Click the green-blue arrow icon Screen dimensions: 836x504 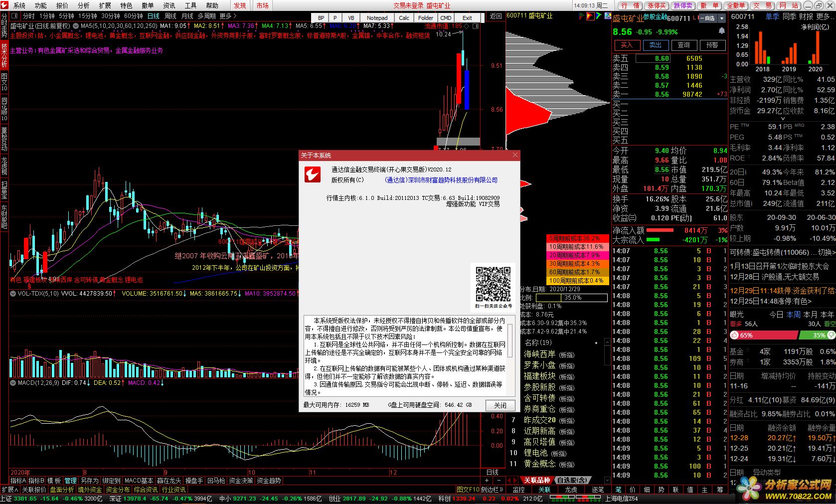pyautogui.click(x=599, y=16)
